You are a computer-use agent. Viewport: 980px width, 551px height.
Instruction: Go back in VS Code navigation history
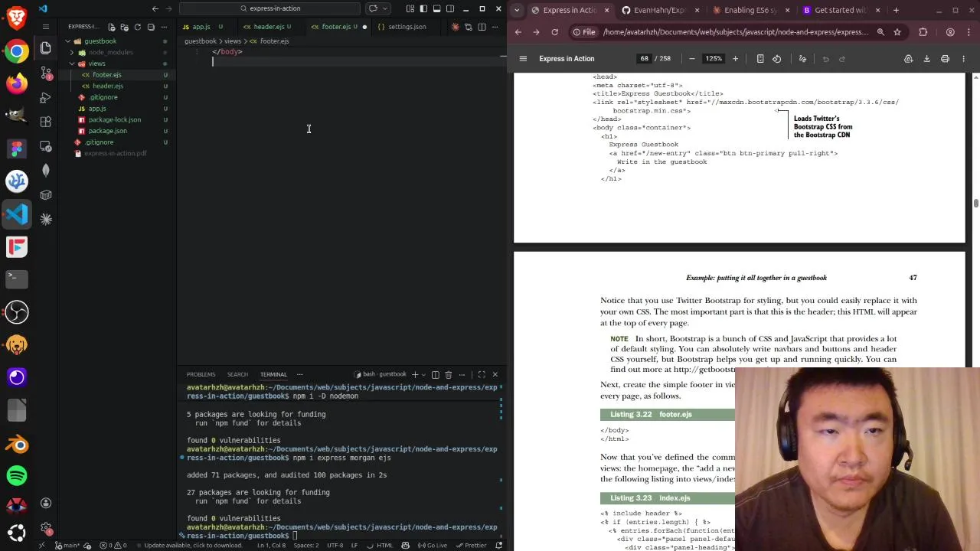click(x=155, y=8)
